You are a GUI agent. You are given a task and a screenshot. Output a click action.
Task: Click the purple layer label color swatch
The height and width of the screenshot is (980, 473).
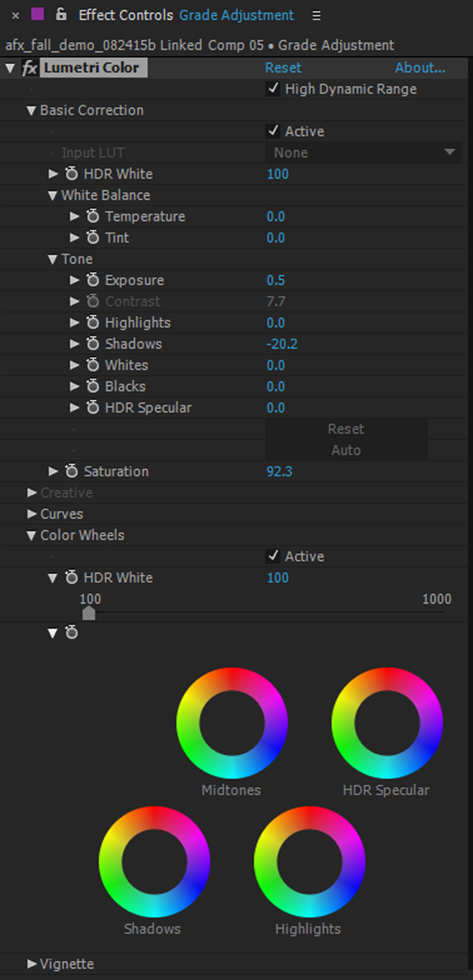[37, 14]
